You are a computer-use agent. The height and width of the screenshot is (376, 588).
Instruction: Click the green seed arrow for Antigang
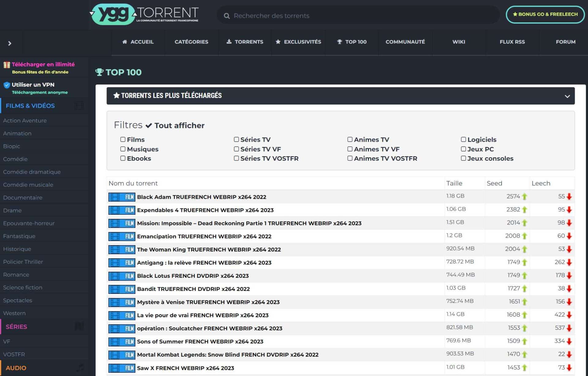point(525,262)
